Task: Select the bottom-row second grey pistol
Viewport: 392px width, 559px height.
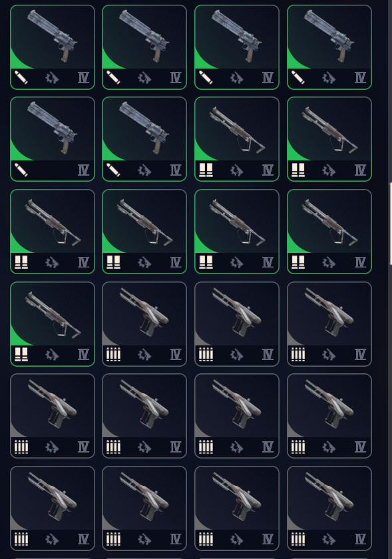Action: pyautogui.click(x=144, y=508)
